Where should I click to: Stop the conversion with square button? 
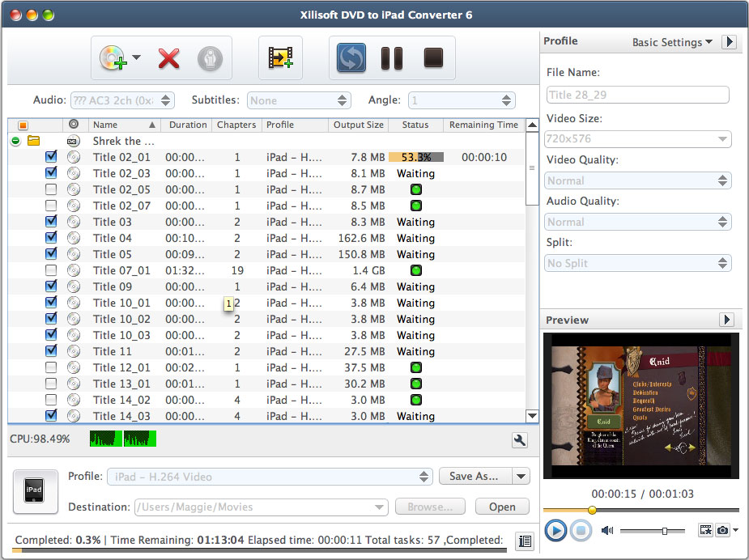point(433,58)
